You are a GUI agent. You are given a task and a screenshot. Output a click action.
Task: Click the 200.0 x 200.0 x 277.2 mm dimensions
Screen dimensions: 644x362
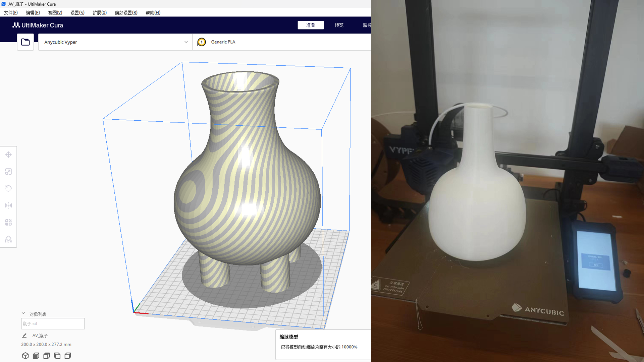[46, 344]
